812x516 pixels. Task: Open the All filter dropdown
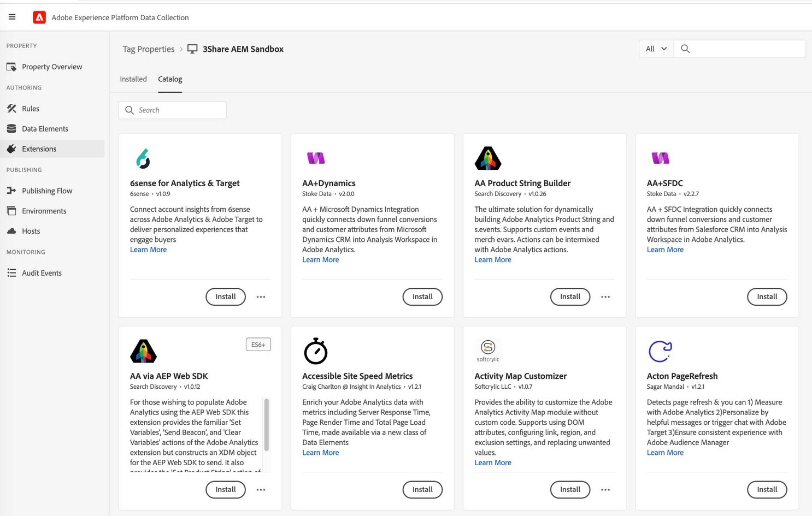tap(655, 49)
